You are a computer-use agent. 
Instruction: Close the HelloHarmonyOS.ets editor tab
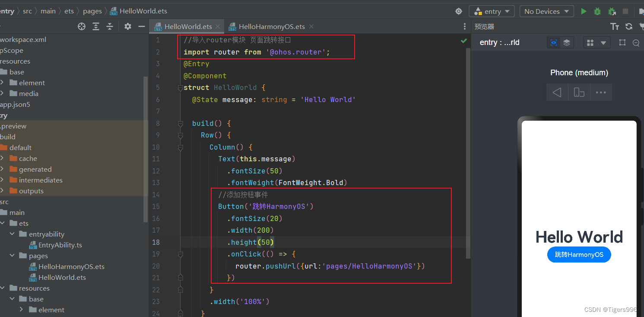pyautogui.click(x=311, y=26)
